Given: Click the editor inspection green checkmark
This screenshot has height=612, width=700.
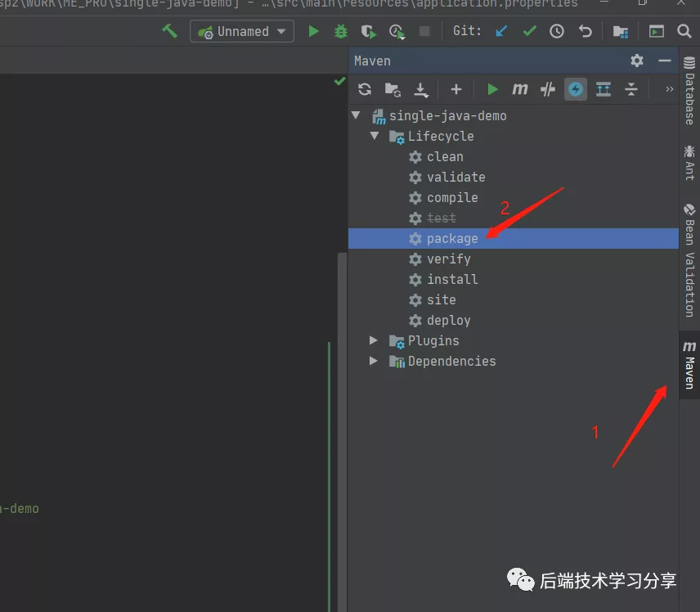Looking at the screenshot, I should point(339,81).
